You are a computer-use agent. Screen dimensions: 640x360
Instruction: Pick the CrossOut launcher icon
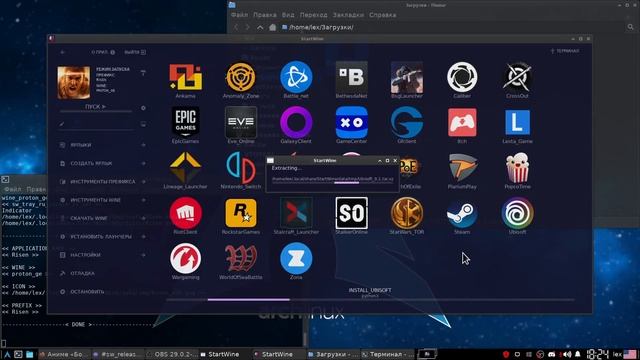pyautogui.click(x=517, y=77)
